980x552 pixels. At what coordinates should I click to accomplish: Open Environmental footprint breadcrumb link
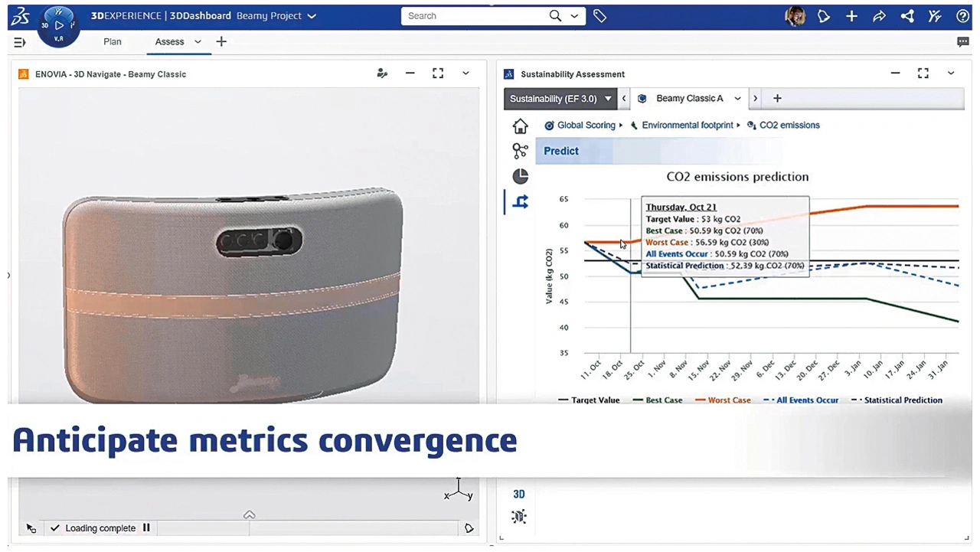click(x=687, y=125)
